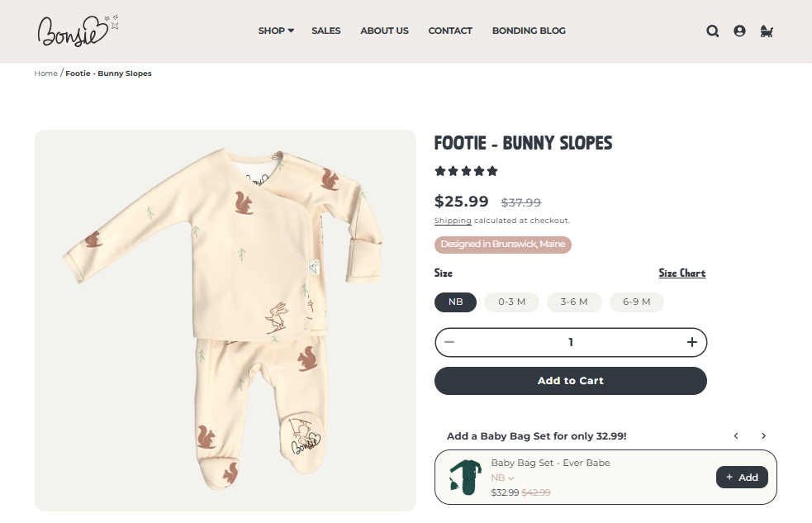The image size is (812, 523).
Task: Choose the 3-6 M size
Action: click(573, 302)
